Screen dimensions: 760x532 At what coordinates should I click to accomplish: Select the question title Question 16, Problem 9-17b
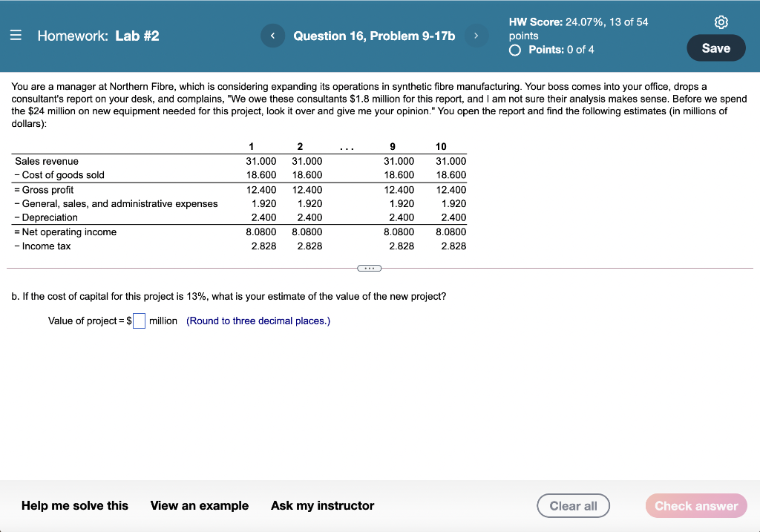click(373, 35)
